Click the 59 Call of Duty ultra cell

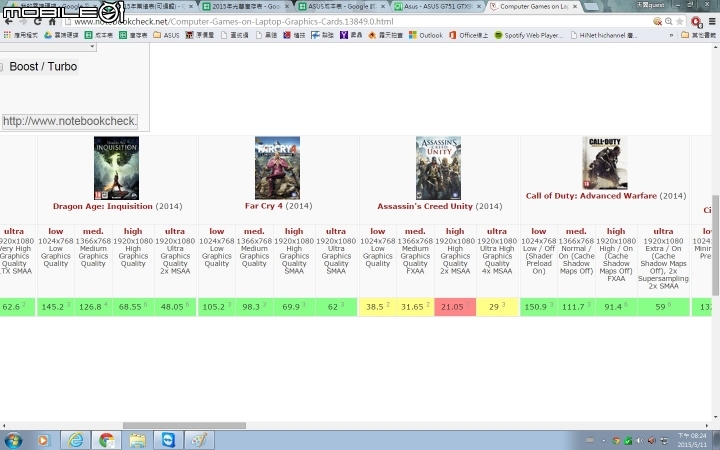click(663, 307)
